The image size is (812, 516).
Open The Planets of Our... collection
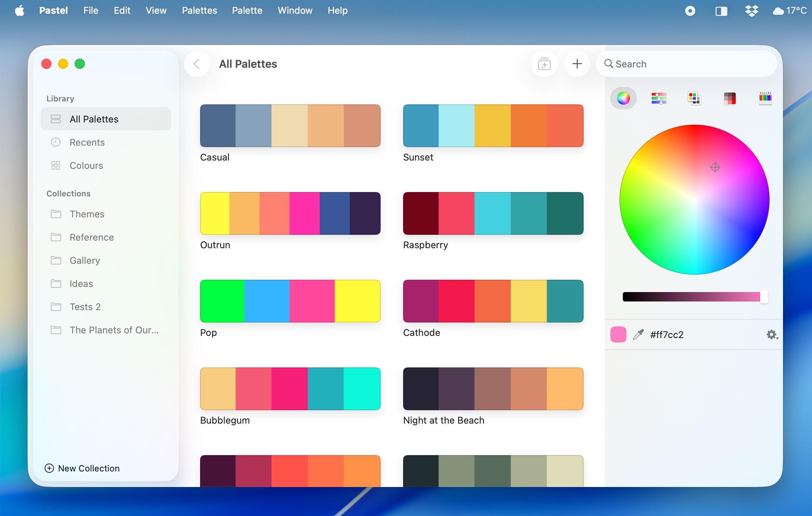pyautogui.click(x=105, y=330)
